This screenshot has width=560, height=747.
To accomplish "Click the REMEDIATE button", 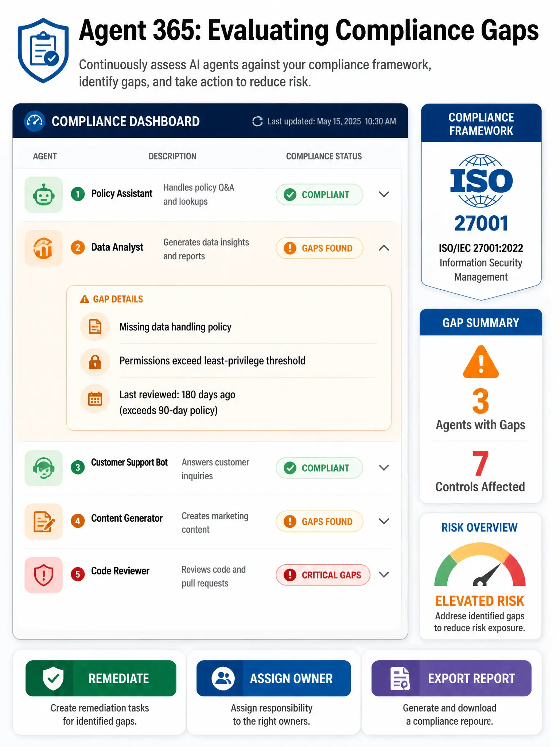I will pyautogui.click(x=101, y=678).
